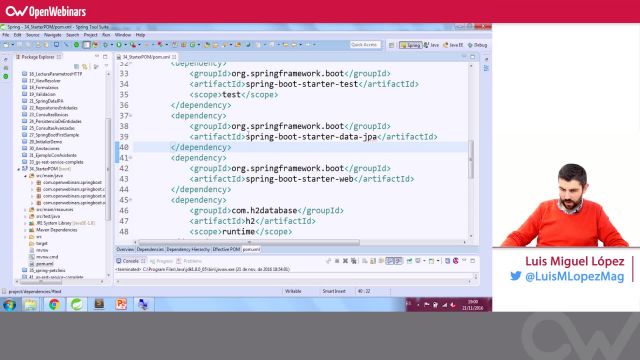Screen dimensions: 640x360
Task: Switch to the Debug perspective
Action: point(478,45)
